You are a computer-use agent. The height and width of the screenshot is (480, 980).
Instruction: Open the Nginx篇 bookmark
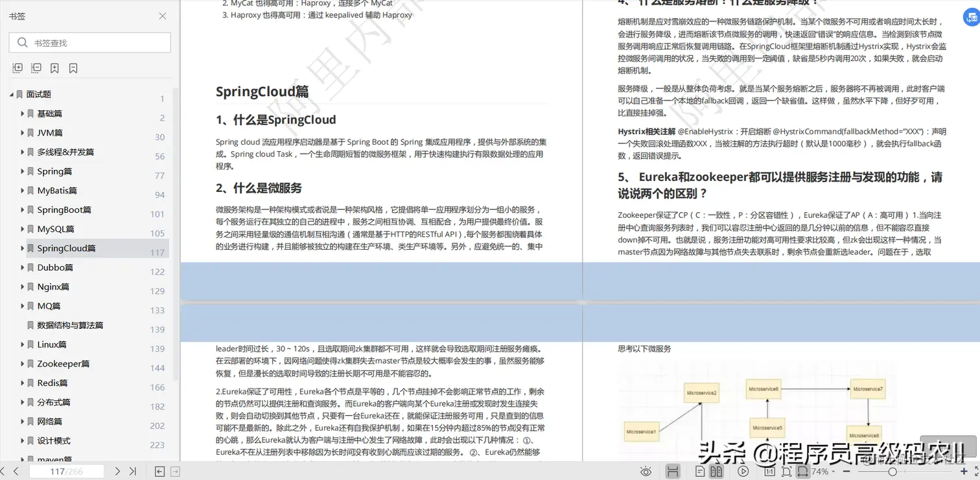pos(53,287)
